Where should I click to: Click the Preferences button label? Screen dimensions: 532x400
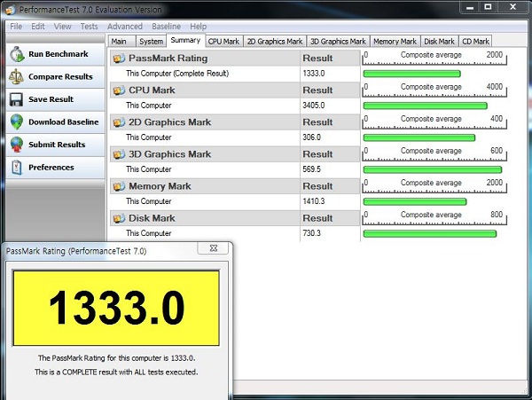[51, 168]
